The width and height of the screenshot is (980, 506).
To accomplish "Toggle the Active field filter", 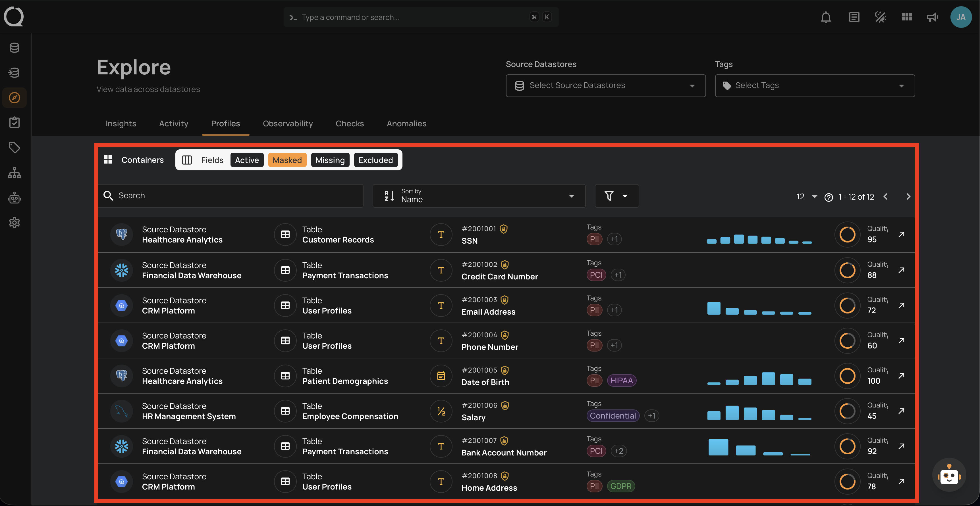I will point(246,160).
